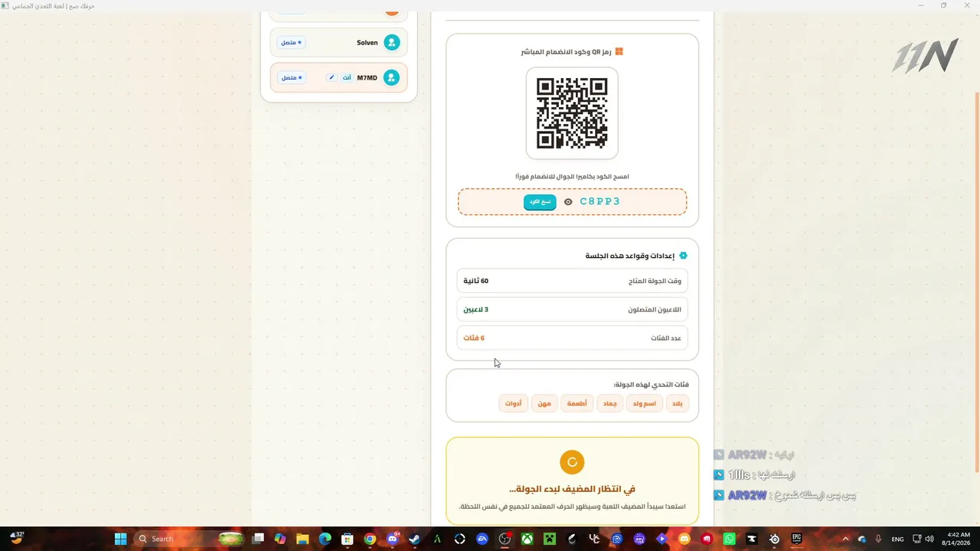Open Google Chrome from taskbar
Viewport: 980px width, 551px height.
point(370,539)
